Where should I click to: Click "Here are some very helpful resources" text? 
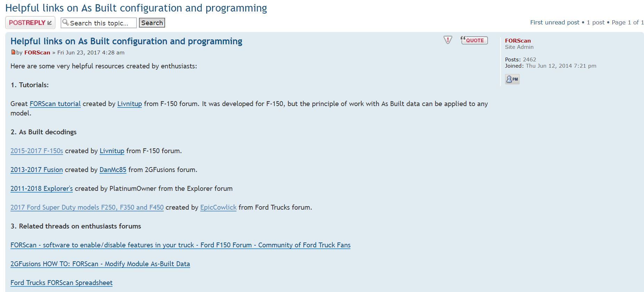(x=104, y=66)
